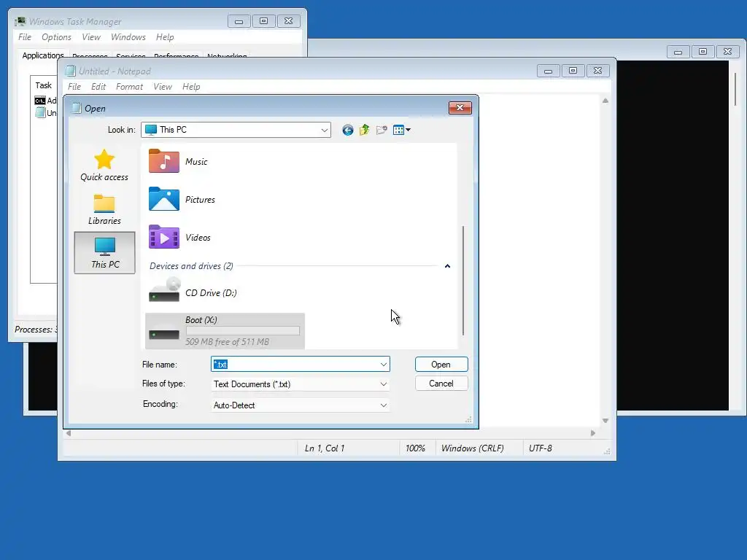747x560 pixels.
Task: Click the Back arrow icon in Open dialog
Action: 348,130
